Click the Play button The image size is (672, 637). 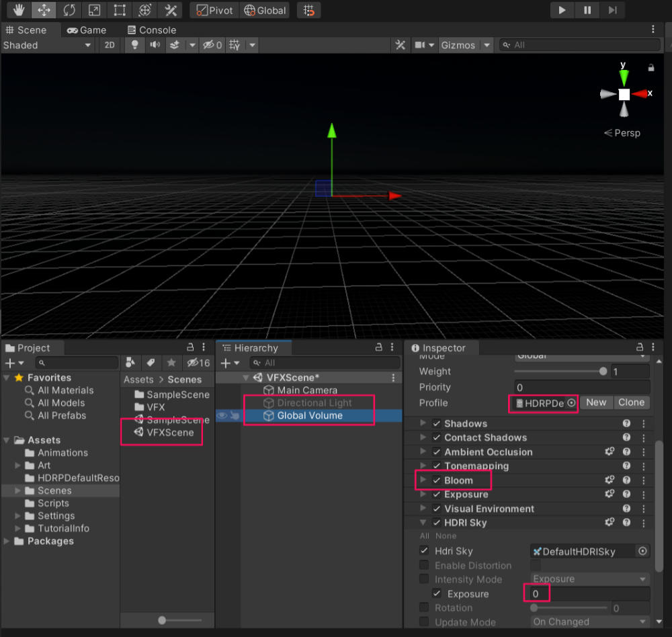click(562, 10)
